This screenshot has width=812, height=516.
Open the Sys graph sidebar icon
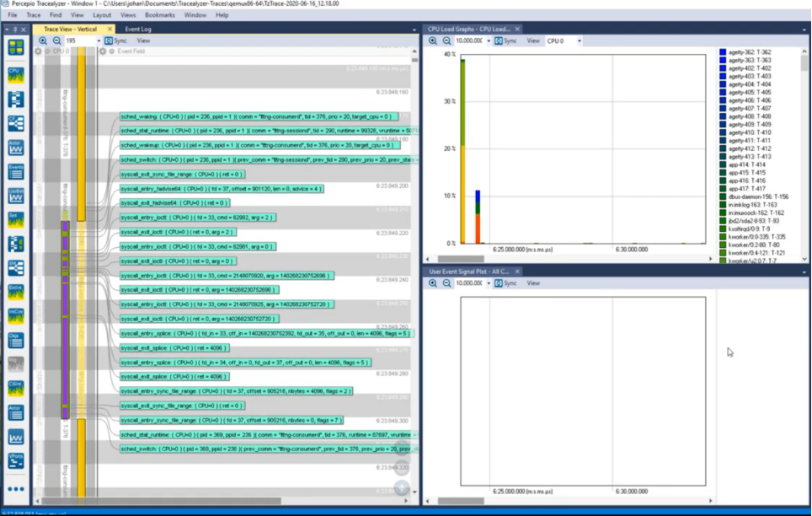pyautogui.click(x=15, y=219)
